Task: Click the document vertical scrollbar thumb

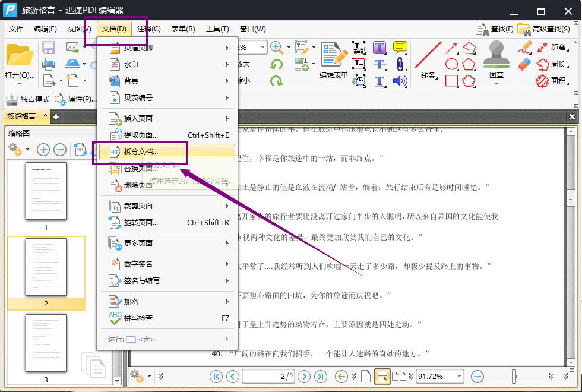Action: [x=571, y=198]
